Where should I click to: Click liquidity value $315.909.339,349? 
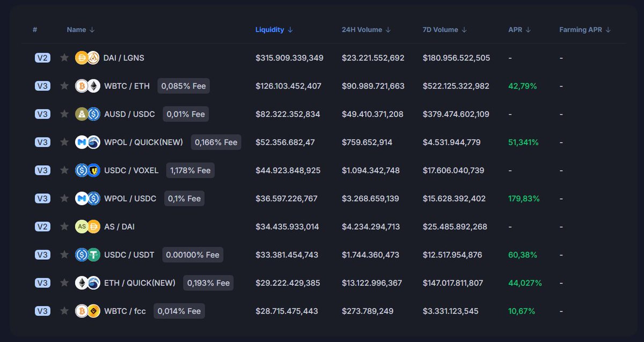click(x=289, y=58)
